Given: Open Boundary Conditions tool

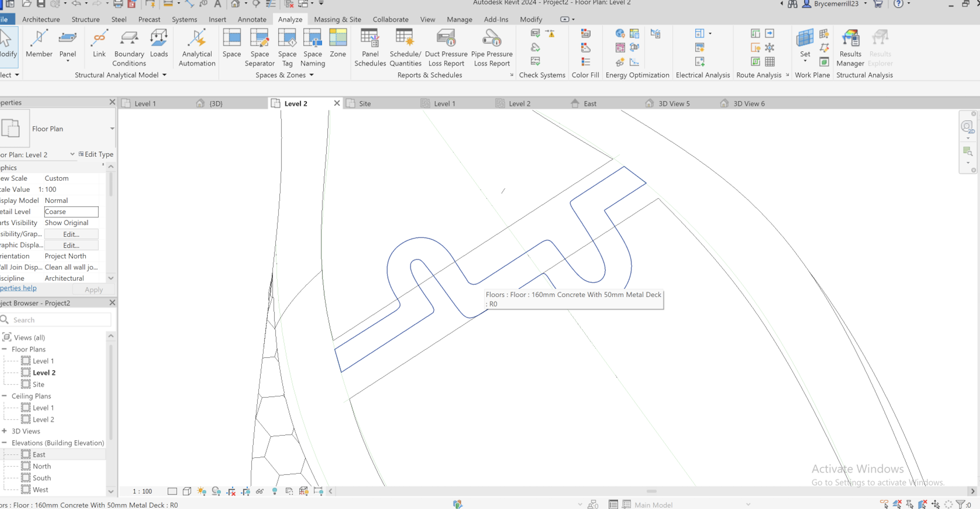Looking at the screenshot, I should [x=129, y=48].
